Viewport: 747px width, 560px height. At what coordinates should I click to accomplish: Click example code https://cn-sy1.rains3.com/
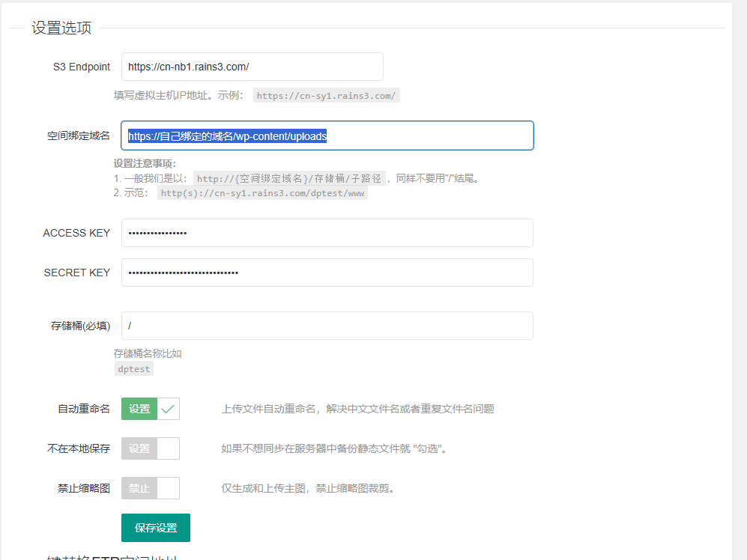click(x=326, y=96)
